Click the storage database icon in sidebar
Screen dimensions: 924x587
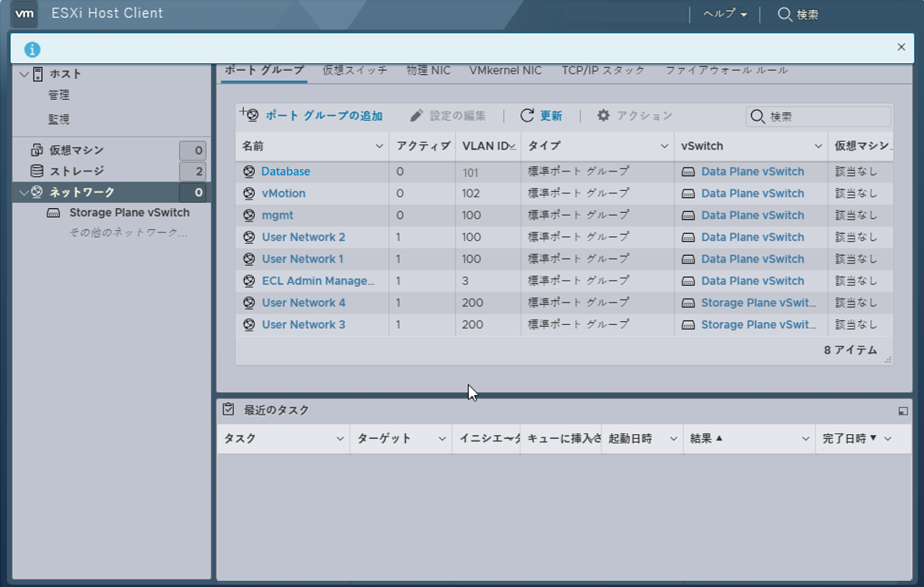[x=37, y=171]
